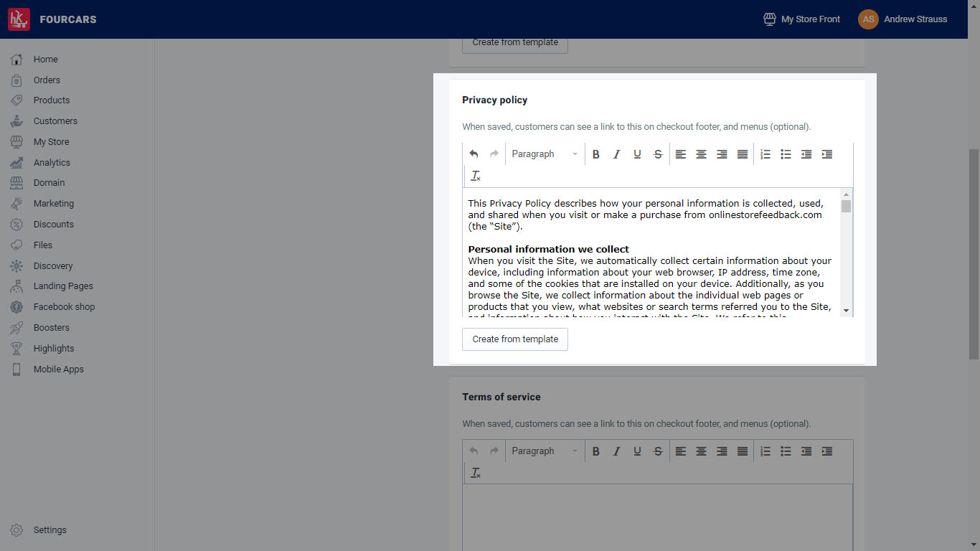Increase indent in Terms of service editor

pos(827,451)
